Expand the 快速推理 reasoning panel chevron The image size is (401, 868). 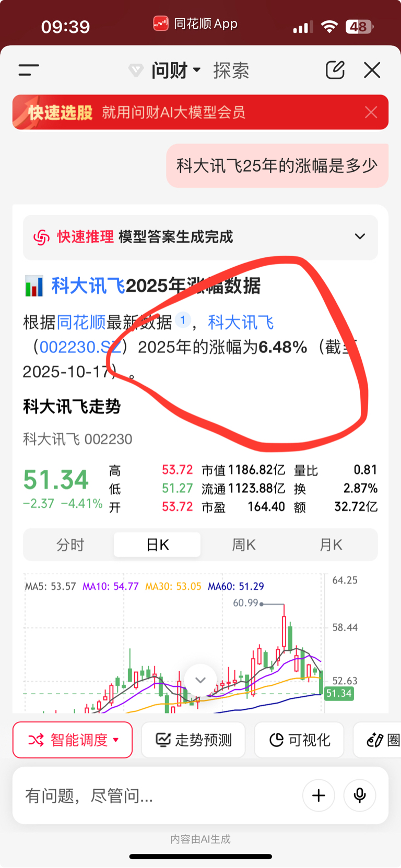point(360,236)
